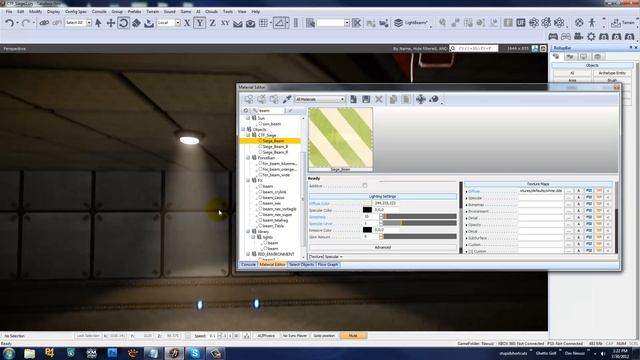Select Siege_Beam_R in the material tree
640x360 pixels.
[x=275, y=152]
